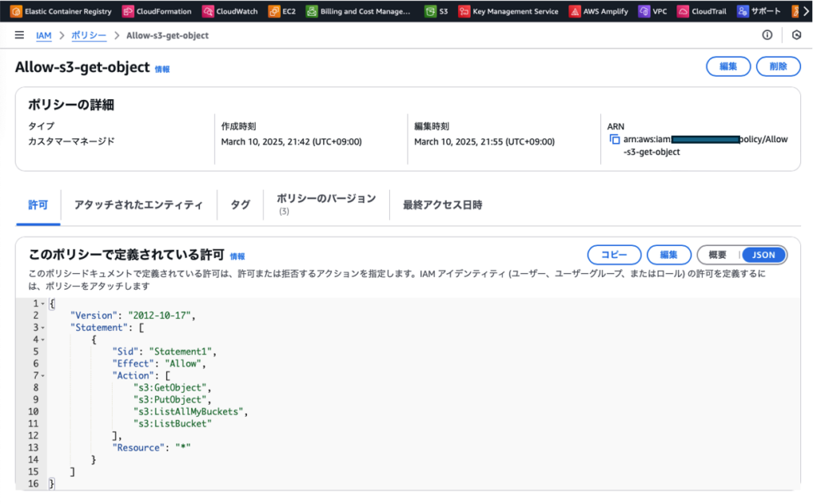
Task: Collapse Action fold arrow on line 7
Action: point(43,376)
